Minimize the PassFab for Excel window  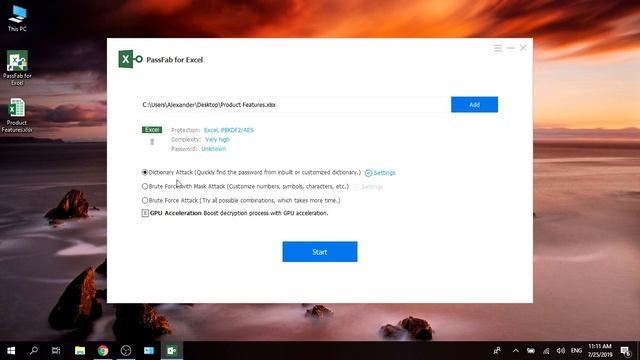coord(510,48)
